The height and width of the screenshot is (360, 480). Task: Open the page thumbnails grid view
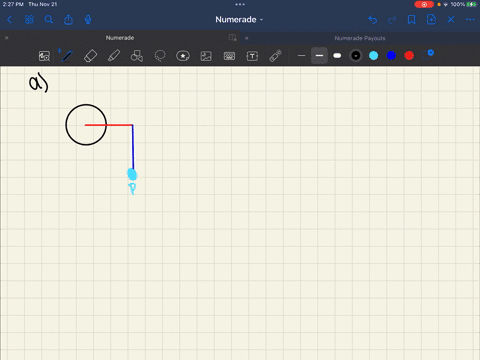point(29,20)
